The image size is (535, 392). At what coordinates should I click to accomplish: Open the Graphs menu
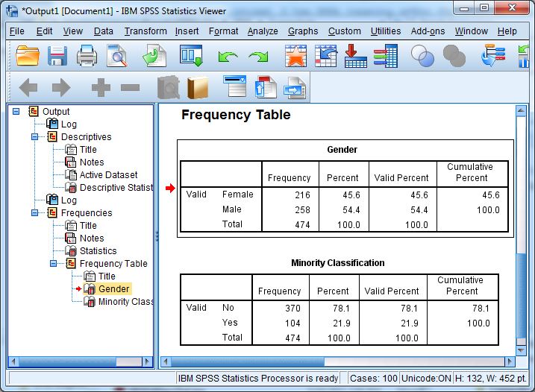pos(302,31)
